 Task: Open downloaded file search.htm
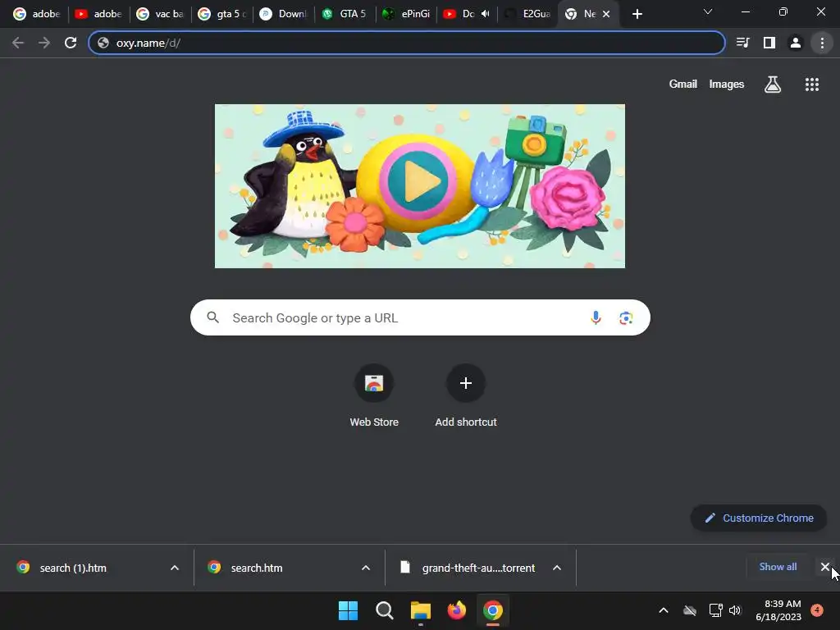[257, 568]
